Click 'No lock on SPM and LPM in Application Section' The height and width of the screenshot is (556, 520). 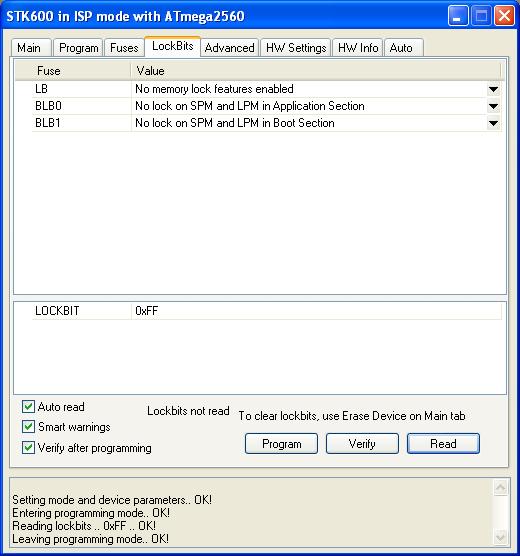pyautogui.click(x=250, y=106)
